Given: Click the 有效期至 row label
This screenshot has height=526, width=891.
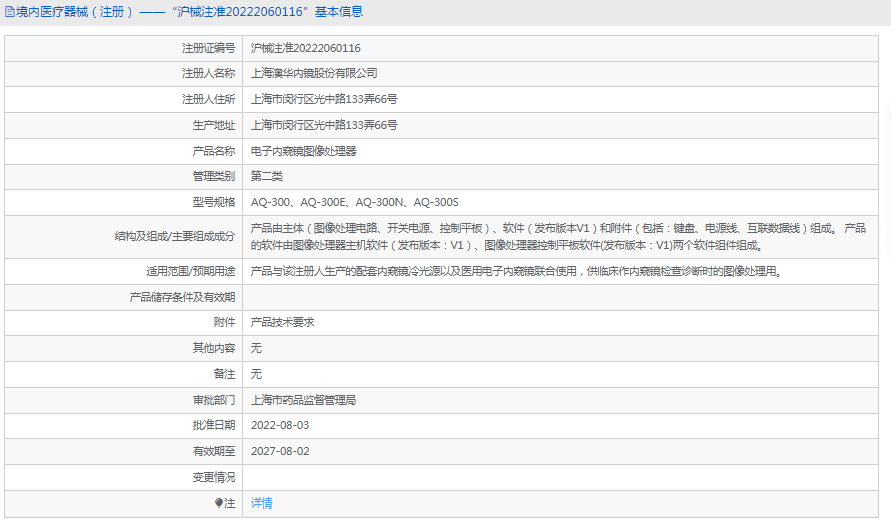Looking at the screenshot, I should tap(214, 452).
